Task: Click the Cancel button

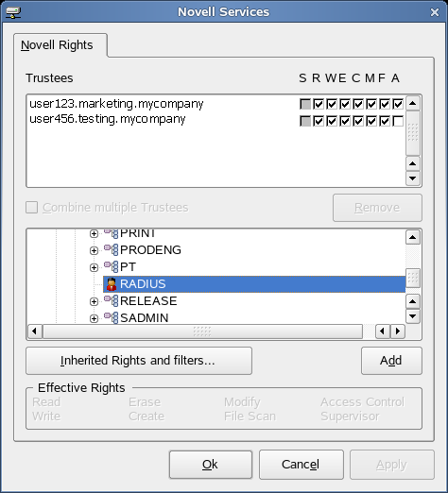Action: click(301, 465)
